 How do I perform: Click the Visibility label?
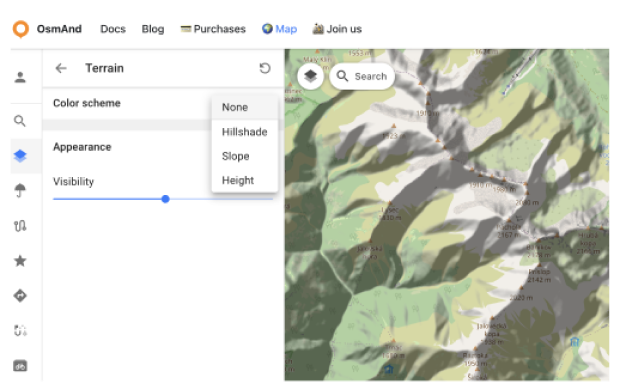coord(74,182)
